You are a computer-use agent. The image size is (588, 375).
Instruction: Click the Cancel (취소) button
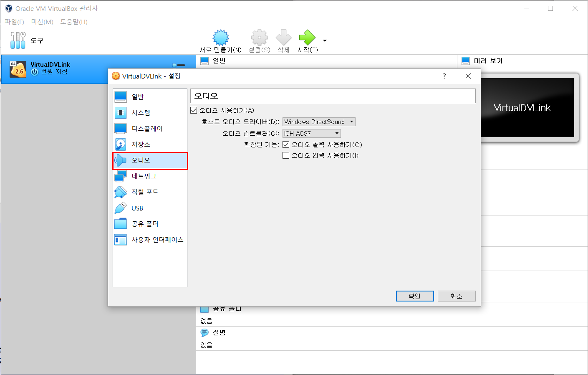tap(457, 296)
